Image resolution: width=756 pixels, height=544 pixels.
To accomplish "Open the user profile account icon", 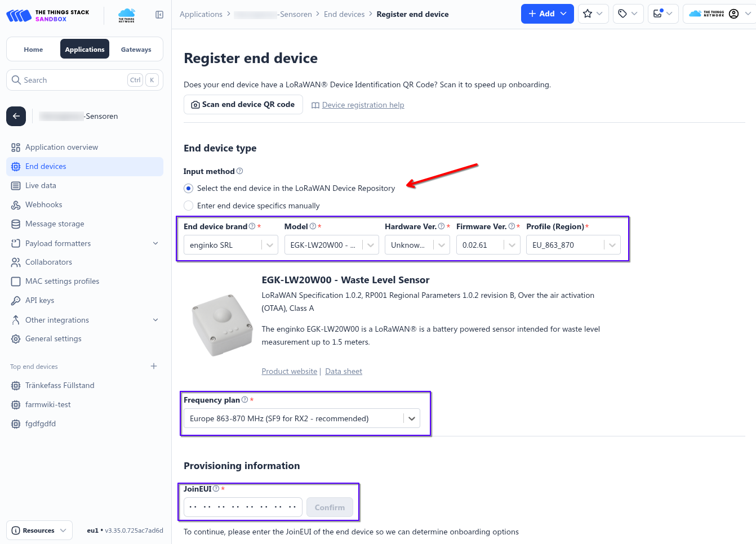I will coord(733,14).
